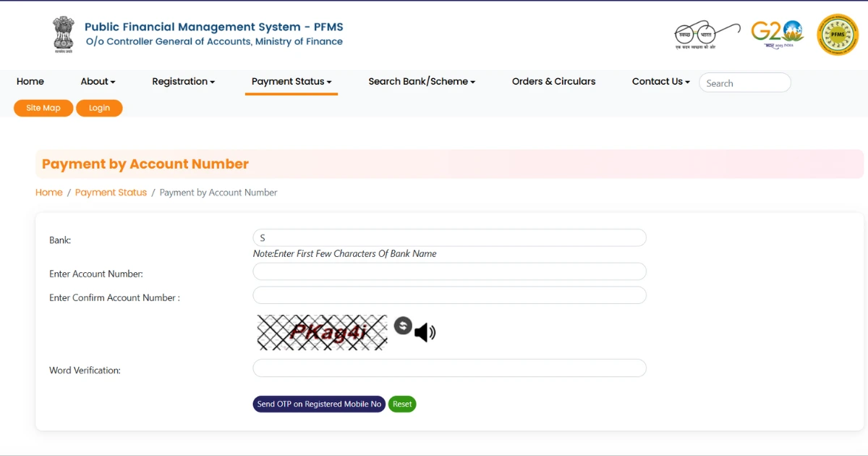Go to Home breadcrumb link
The width and height of the screenshot is (868, 456).
[49, 193]
